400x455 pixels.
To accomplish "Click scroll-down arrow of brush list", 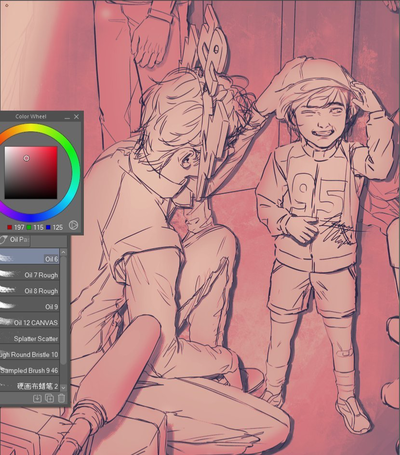I will click(63, 388).
